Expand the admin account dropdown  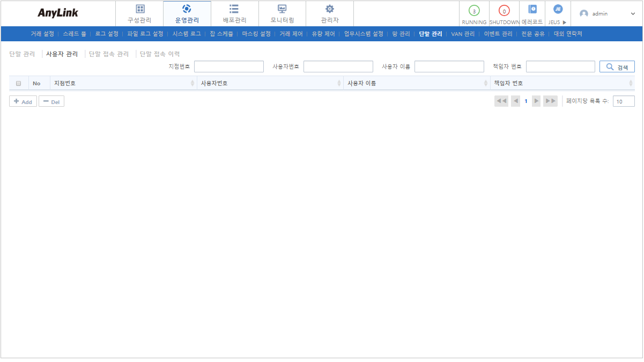tap(606, 13)
